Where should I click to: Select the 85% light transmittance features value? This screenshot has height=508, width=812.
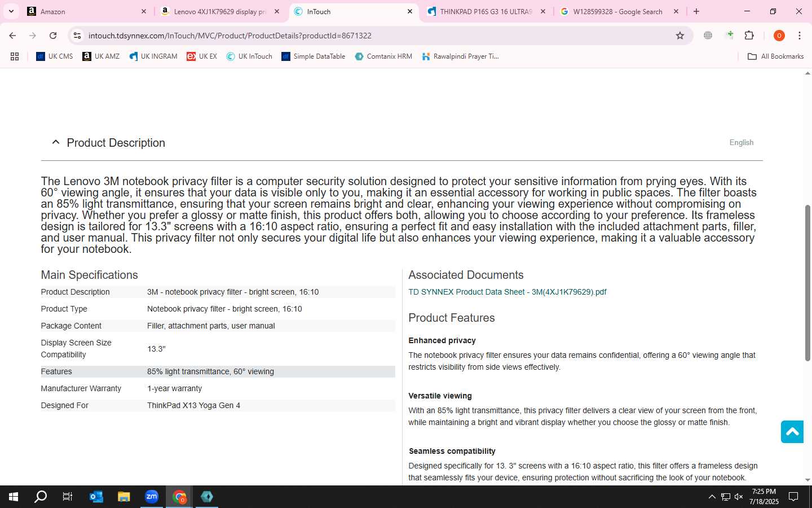coord(210,371)
